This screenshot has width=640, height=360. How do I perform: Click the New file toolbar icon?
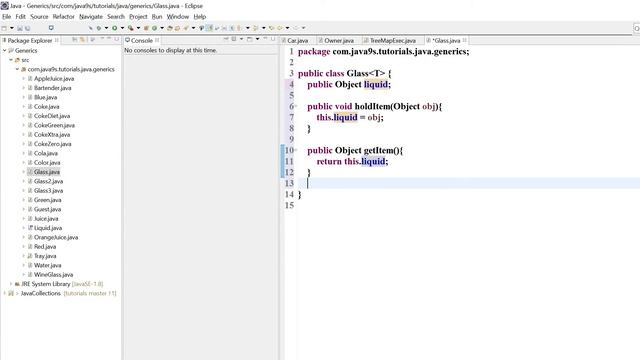(x=4, y=28)
